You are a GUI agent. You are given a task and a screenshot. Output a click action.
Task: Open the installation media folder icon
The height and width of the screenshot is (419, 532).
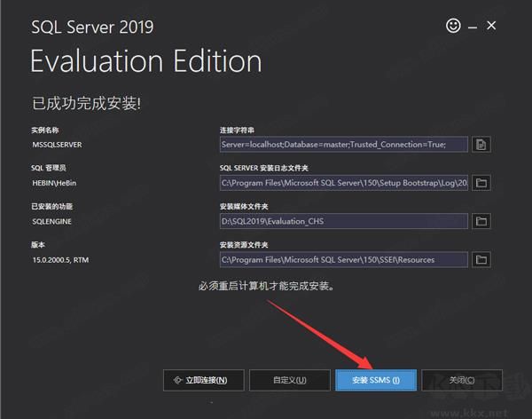click(x=481, y=221)
